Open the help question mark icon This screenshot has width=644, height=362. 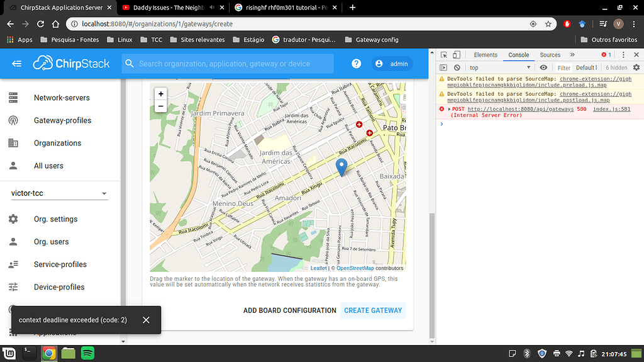[356, 64]
